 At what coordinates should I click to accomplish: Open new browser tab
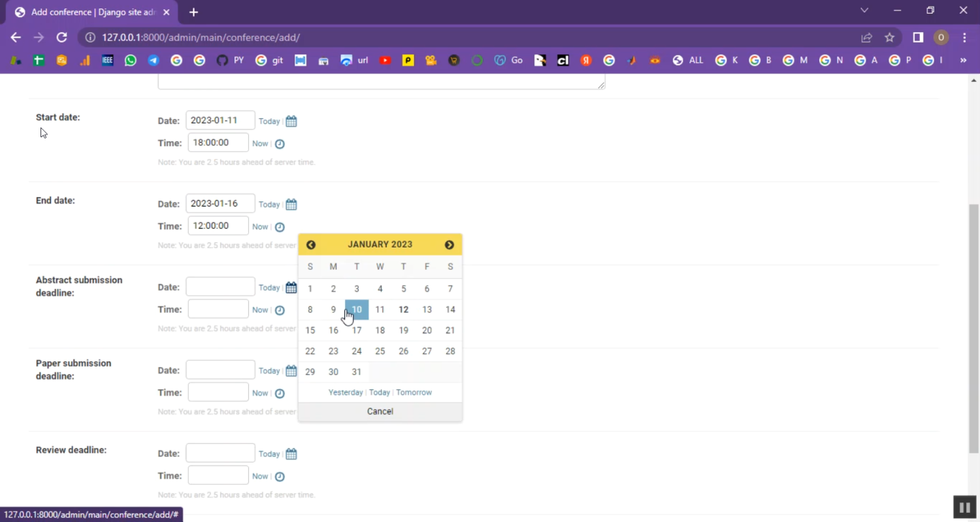[x=193, y=12]
